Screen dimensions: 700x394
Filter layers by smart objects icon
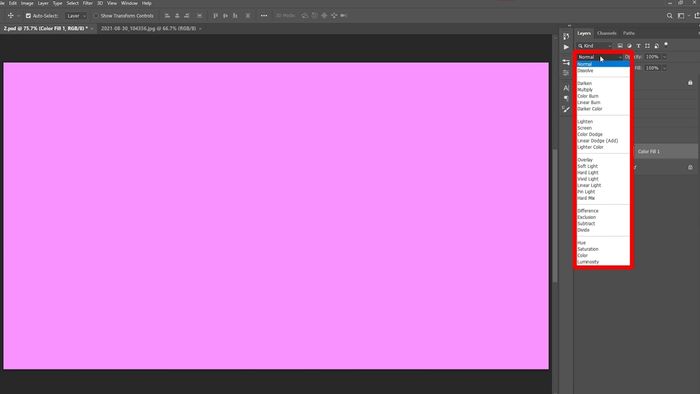click(x=656, y=46)
